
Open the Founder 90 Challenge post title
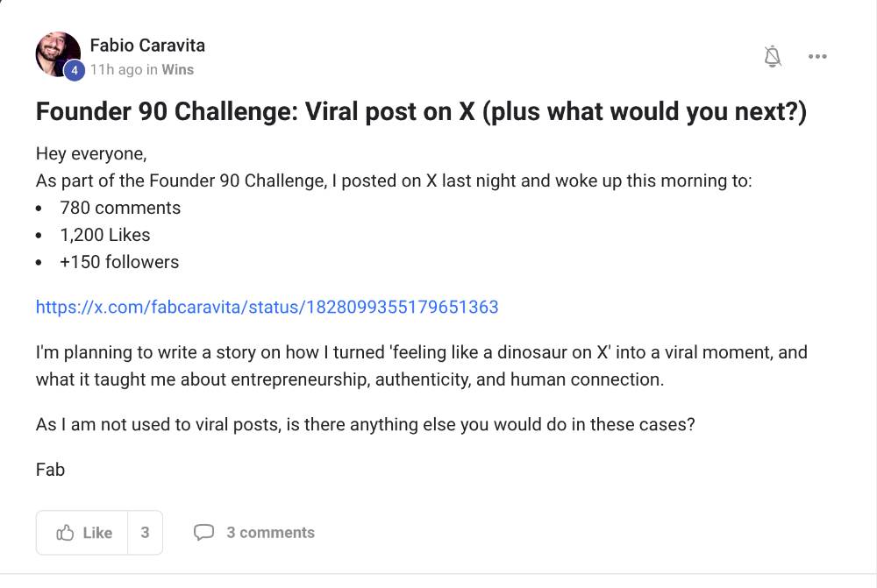pos(420,112)
